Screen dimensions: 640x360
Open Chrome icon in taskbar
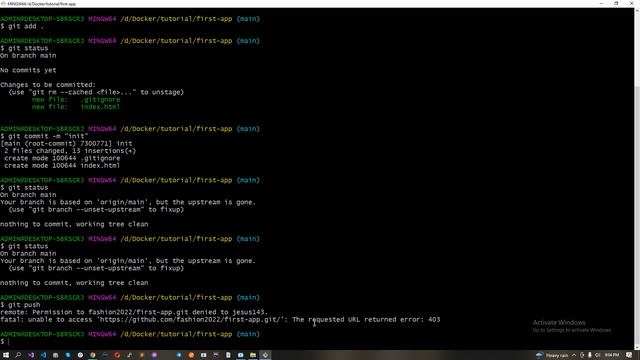click(x=93, y=355)
